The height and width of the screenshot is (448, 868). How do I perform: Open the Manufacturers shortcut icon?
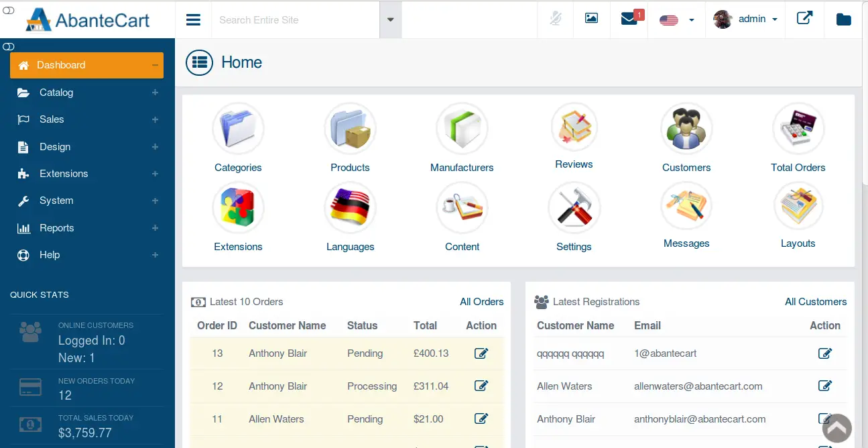coord(462,129)
